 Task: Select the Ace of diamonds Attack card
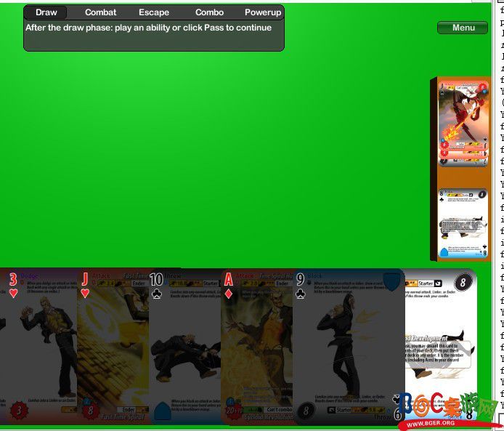(x=257, y=346)
